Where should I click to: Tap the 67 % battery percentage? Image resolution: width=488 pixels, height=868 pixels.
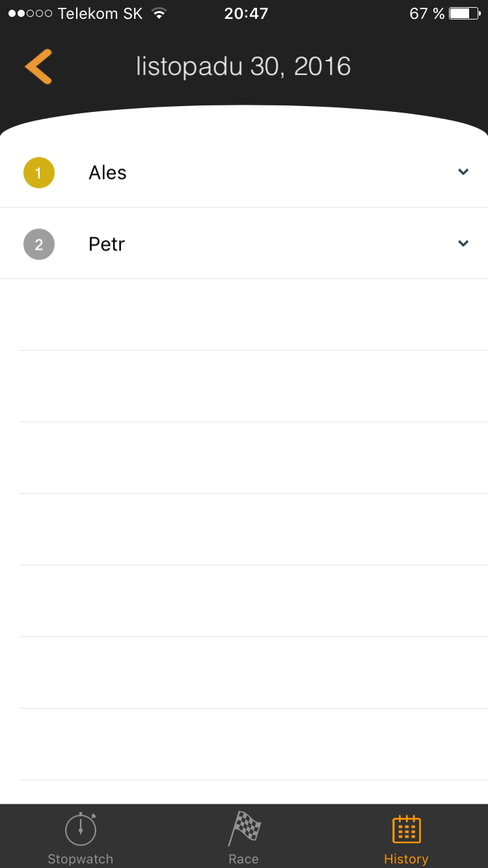point(427,13)
